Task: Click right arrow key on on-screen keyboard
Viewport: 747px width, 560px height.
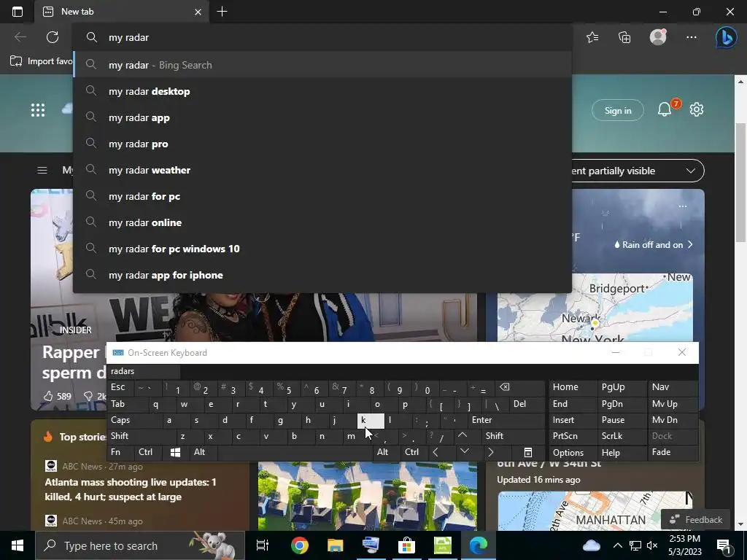Action: (491, 452)
